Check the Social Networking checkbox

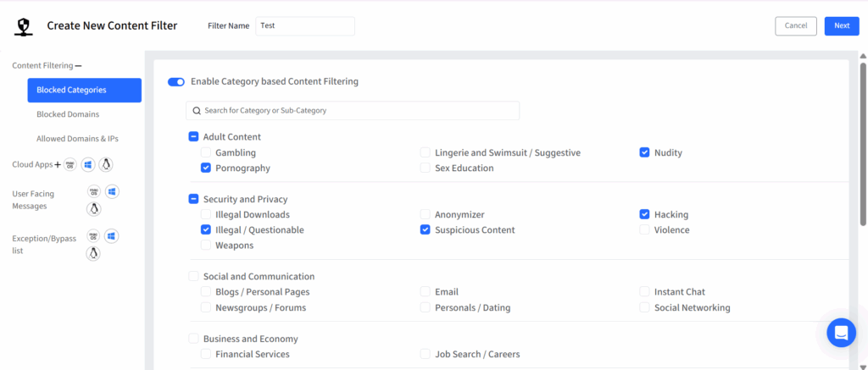click(x=645, y=307)
